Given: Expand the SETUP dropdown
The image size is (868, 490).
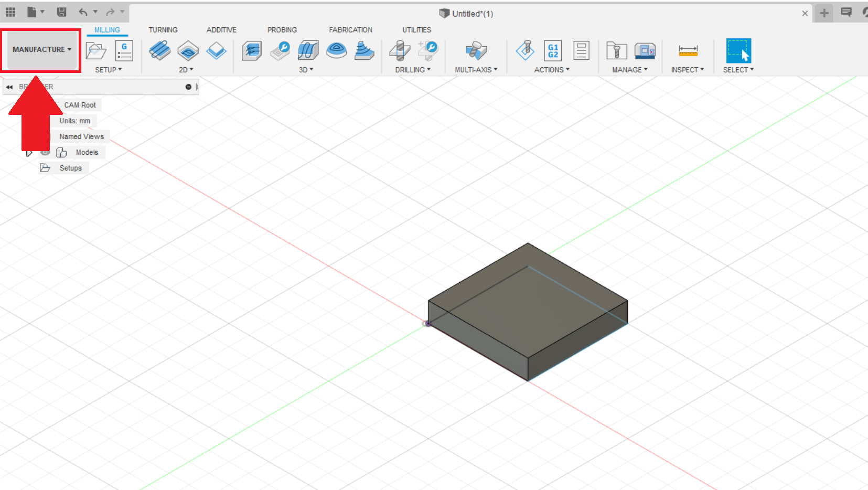Looking at the screenshot, I should click(x=109, y=70).
